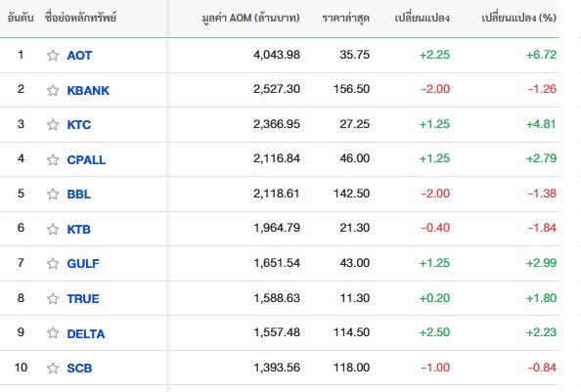Image resolution: width=581 pixels, height=392 pixels.
Task: Select the star next to TRUE
Action: coord(53,298)
